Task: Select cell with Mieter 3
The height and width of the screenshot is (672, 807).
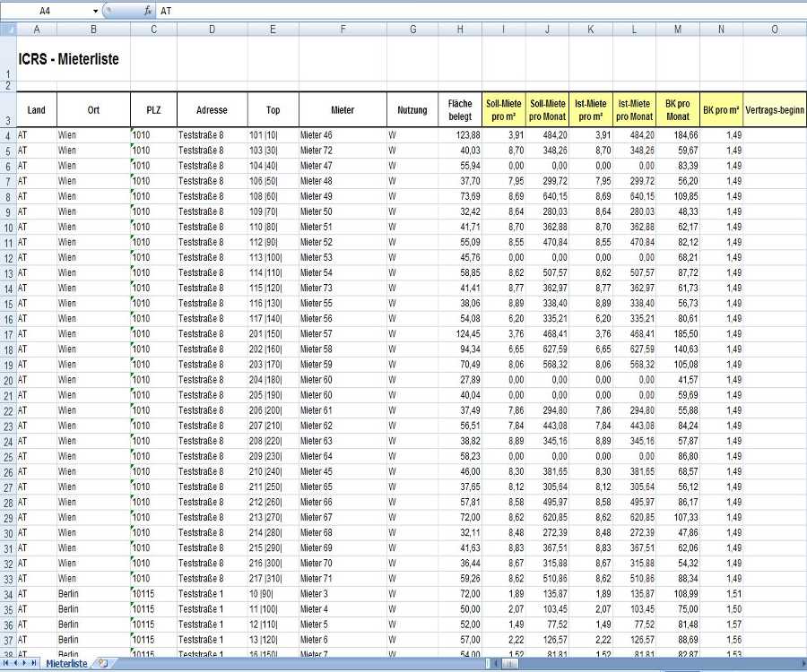Action: pyautogui.click(x=343, y=594)
